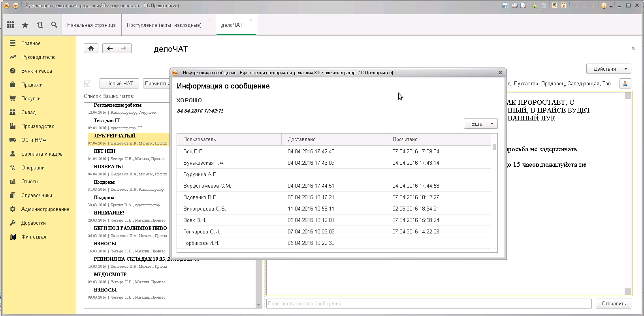Click the Новый ЧАТ button

pos(120,83)
